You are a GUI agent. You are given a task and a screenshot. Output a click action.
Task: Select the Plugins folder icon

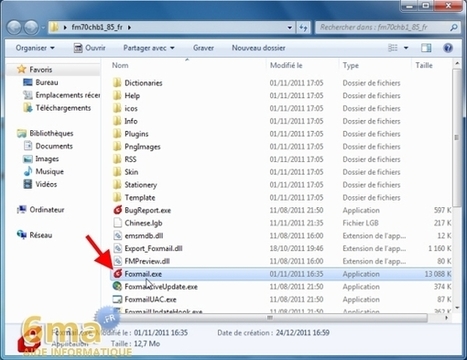[117, 134]
